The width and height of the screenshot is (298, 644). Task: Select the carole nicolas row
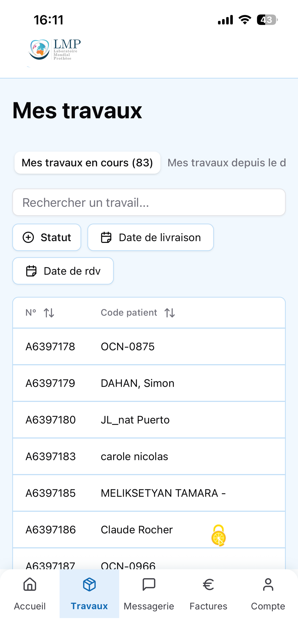click(149, 456)
